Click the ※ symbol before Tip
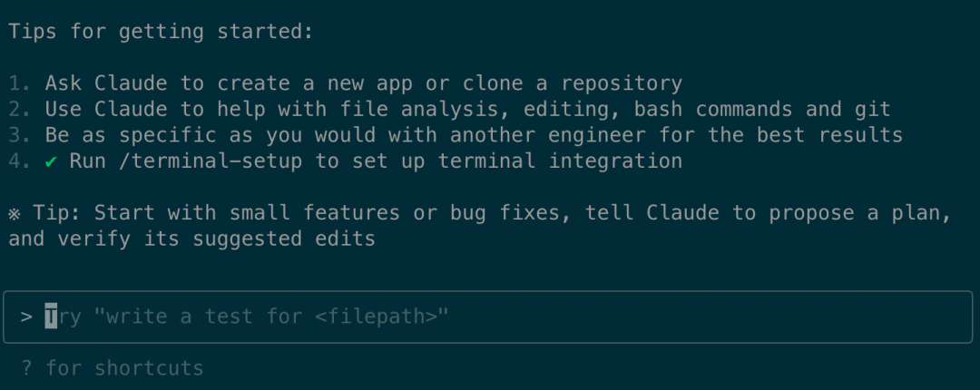 pos(14,213)
